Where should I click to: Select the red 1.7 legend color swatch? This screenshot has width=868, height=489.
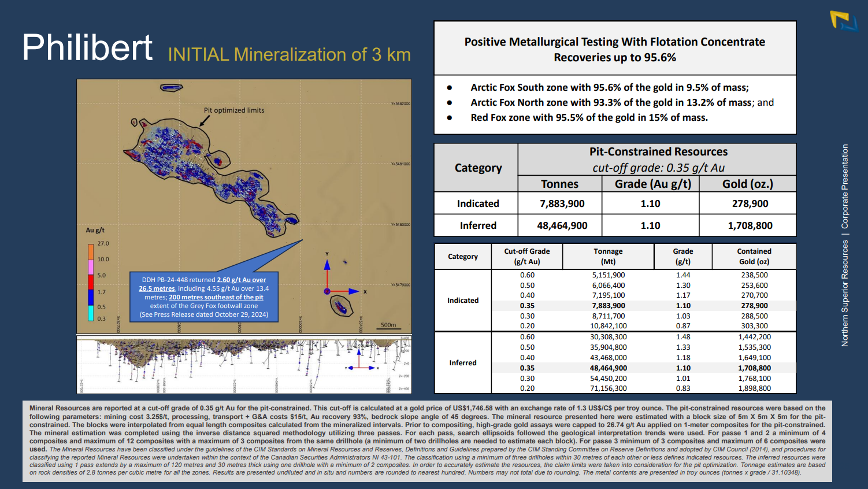[91, 283]
